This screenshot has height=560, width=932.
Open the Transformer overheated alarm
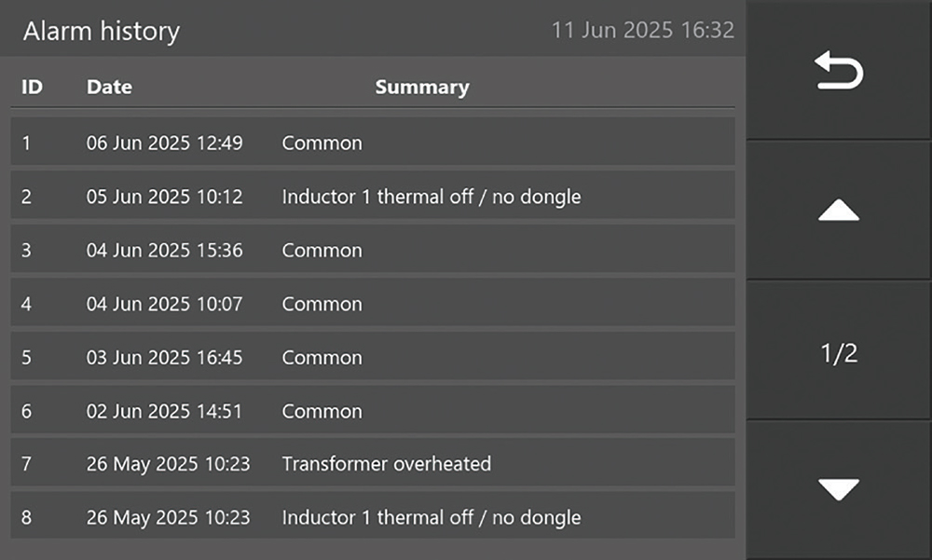click(x=386, y=464)
